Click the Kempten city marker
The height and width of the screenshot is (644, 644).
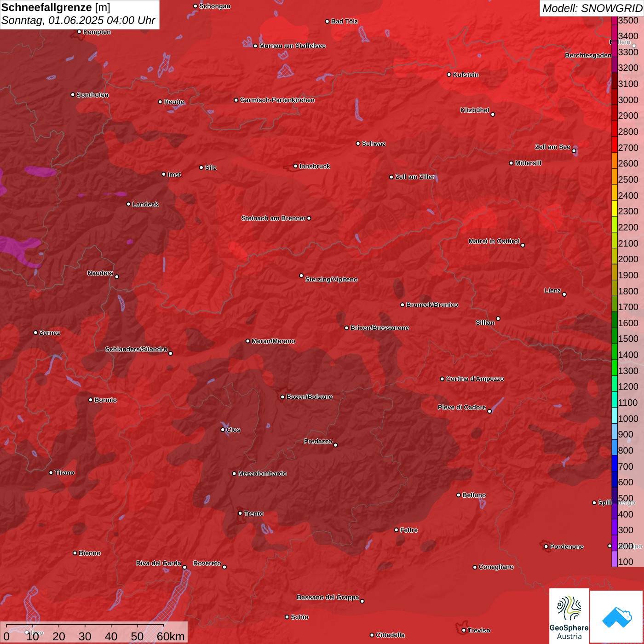pyautogui.click(x=80, y=32)
